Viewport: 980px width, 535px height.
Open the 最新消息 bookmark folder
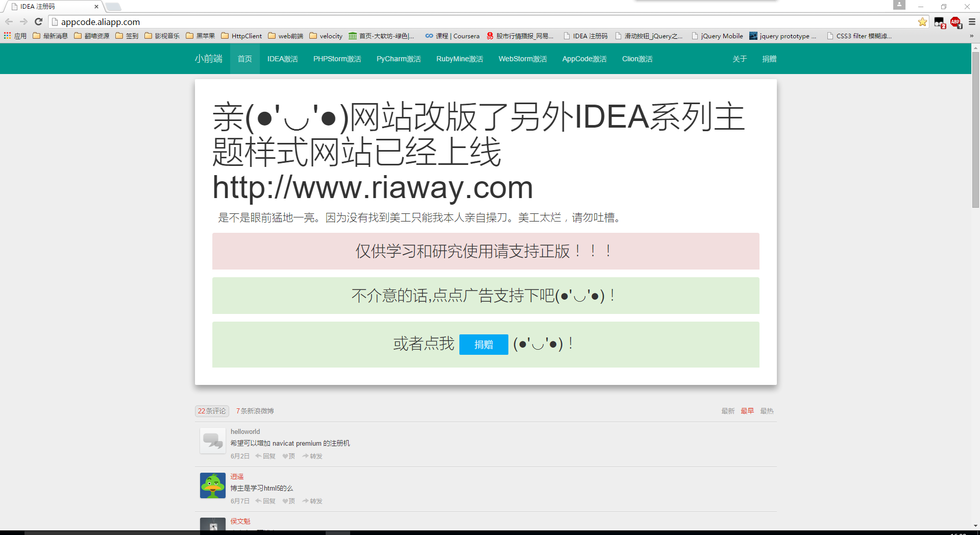pyautogui.click(x=50, y=36)
